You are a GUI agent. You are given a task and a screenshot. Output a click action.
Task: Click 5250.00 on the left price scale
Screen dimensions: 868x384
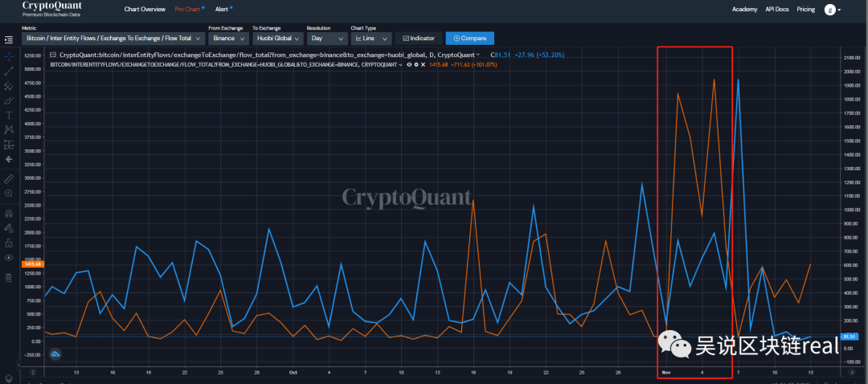[x=33, y=55]
